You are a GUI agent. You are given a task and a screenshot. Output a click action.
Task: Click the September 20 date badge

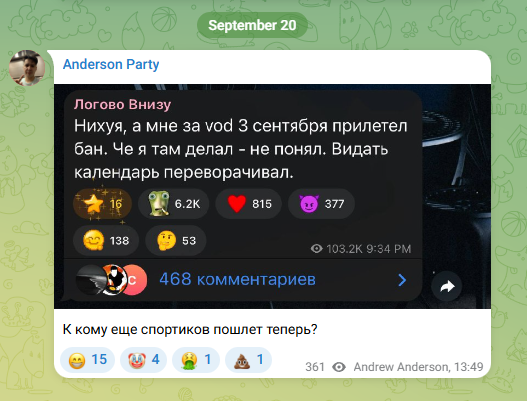(252, 25)
